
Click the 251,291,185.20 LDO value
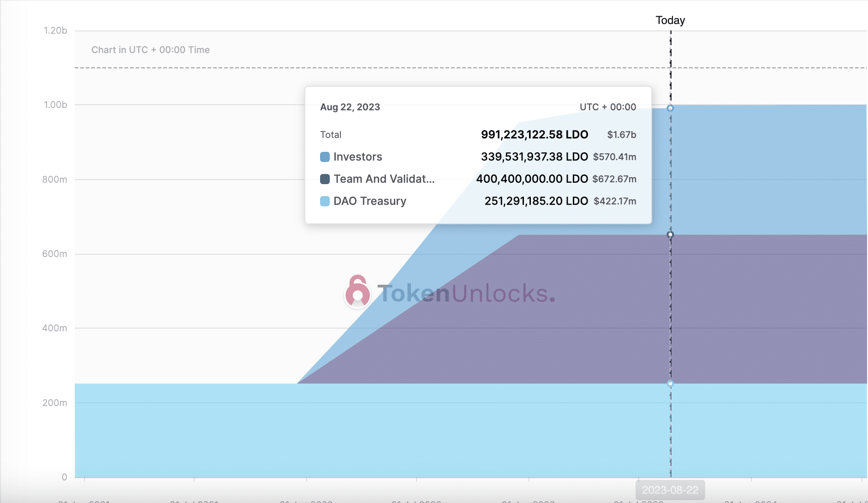[x=536, y=201]
